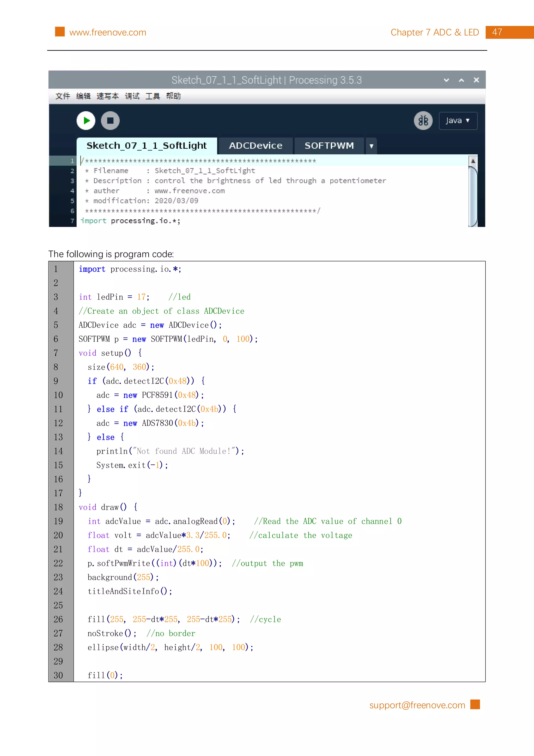Run the sketch with the play button
The height and width of the screenshot is (756, 534).
86,121
